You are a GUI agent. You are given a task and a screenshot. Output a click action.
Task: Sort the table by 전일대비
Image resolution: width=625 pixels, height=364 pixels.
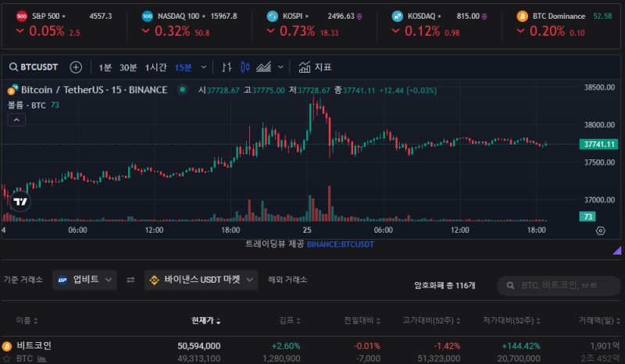[x=362, y=320]
